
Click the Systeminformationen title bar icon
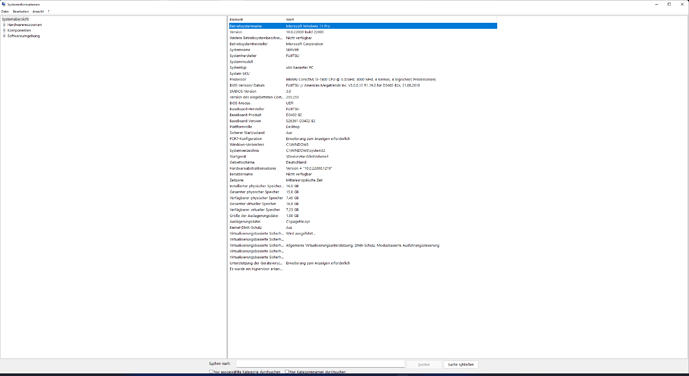click(x=4, y=4)
